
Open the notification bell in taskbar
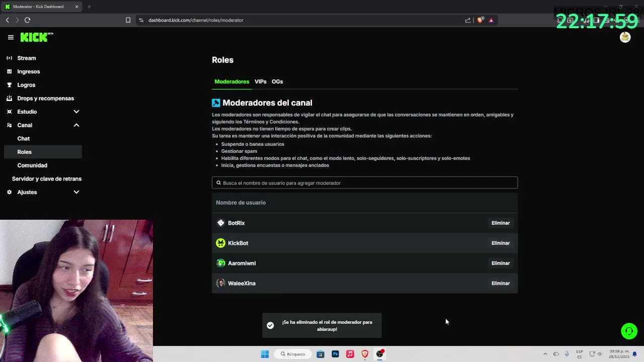coord(634,354)
